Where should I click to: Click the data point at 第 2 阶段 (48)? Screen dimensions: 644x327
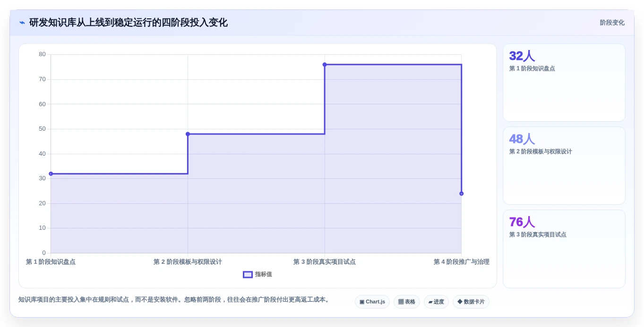click(x=188, y=134)
